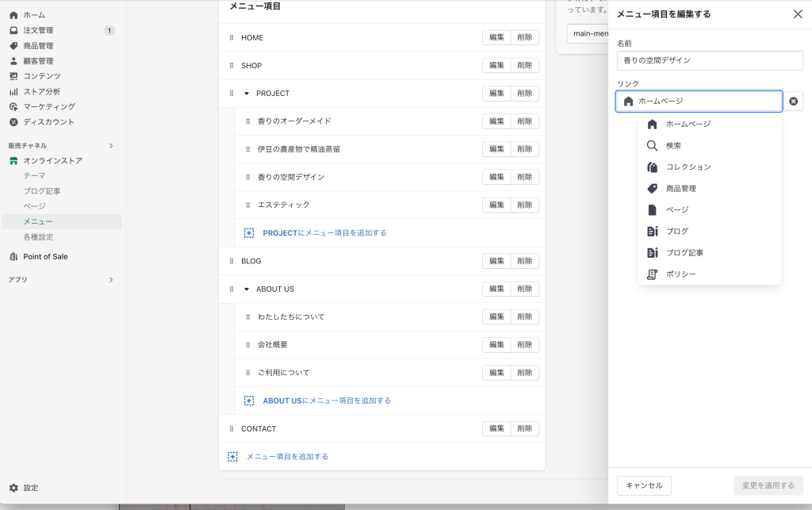Click drag handle of エステティック row

click(x=247, y=205)
